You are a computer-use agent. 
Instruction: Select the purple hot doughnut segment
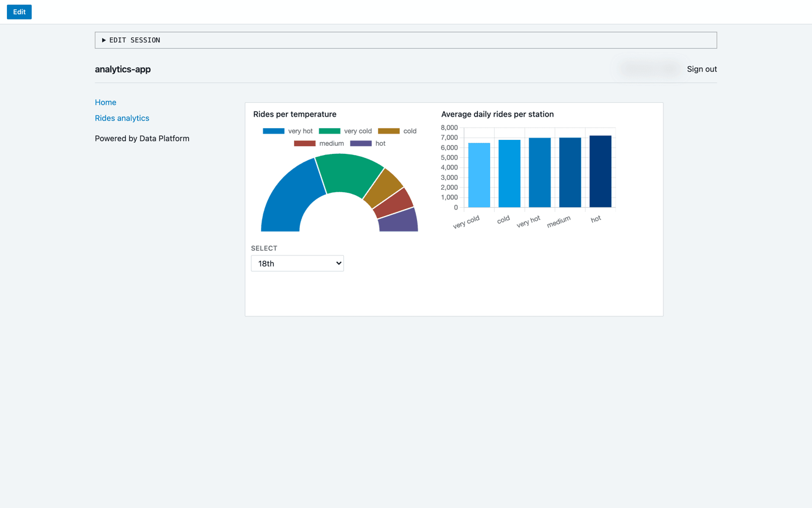398,221
